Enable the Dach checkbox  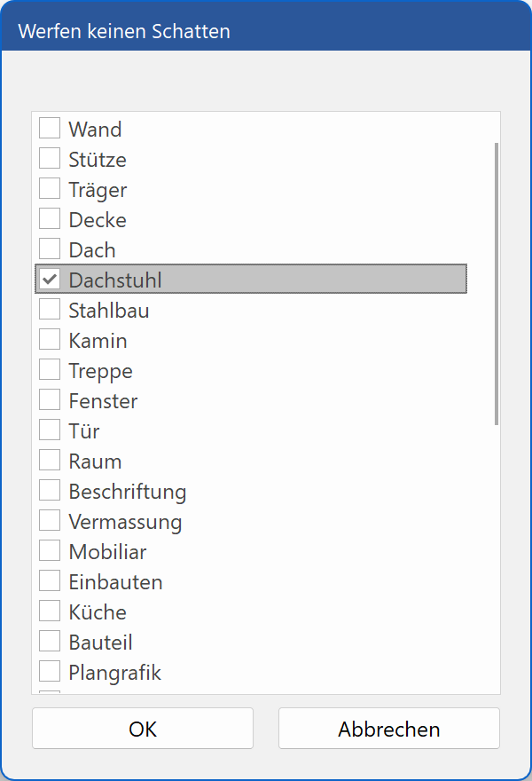click(50, 248)
